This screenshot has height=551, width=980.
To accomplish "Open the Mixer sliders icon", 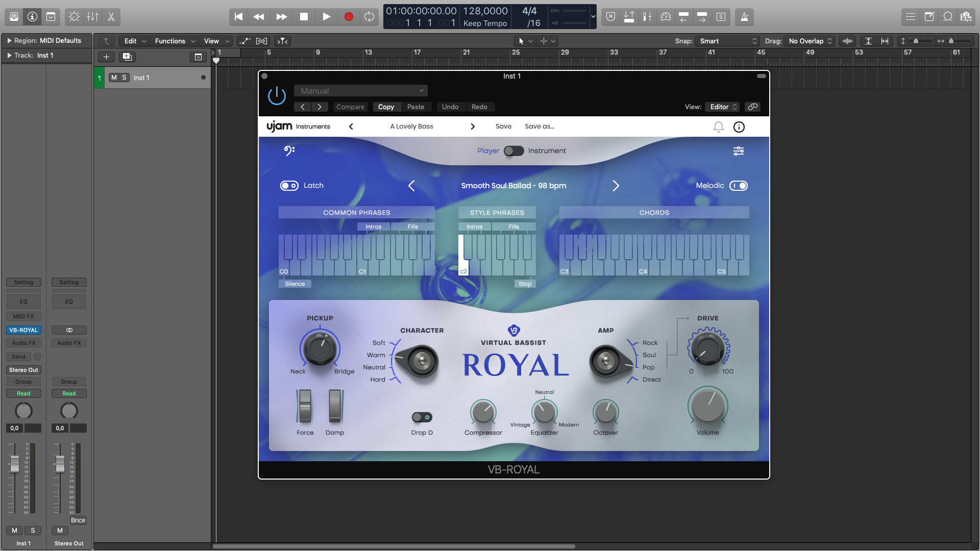I will tap(92, 17).
